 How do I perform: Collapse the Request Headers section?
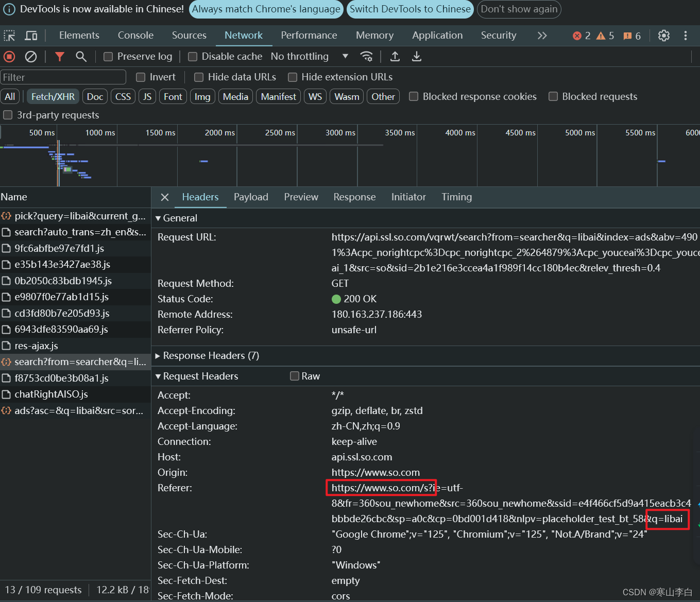(159, 376)
